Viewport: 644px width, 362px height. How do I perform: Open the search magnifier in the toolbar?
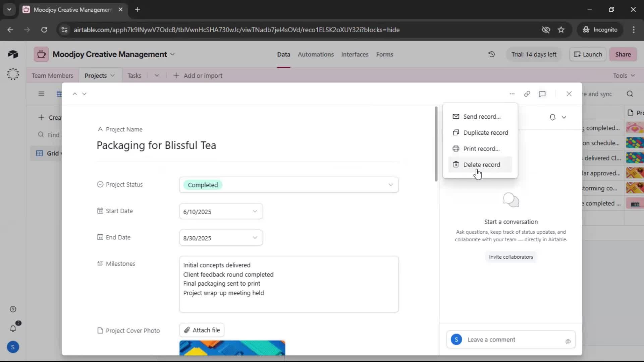coord(630,94)
